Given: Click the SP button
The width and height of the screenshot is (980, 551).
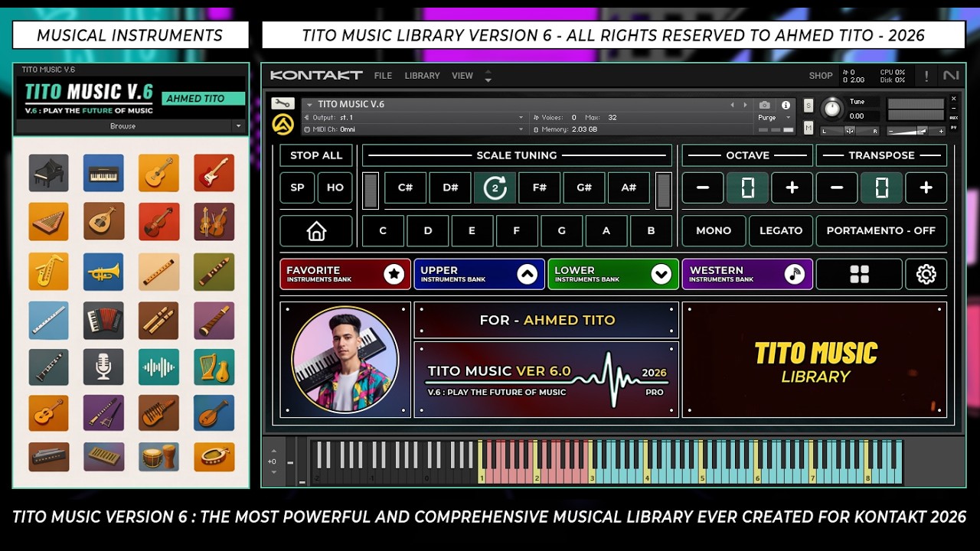Looking at the screenshot, I should click(x=297, y=187).
